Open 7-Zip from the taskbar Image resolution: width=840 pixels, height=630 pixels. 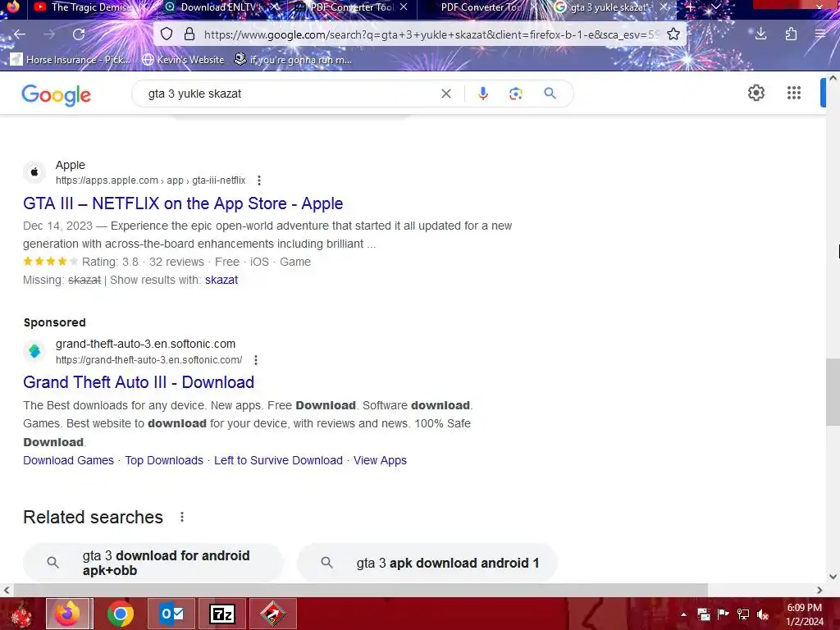[222, 614]
